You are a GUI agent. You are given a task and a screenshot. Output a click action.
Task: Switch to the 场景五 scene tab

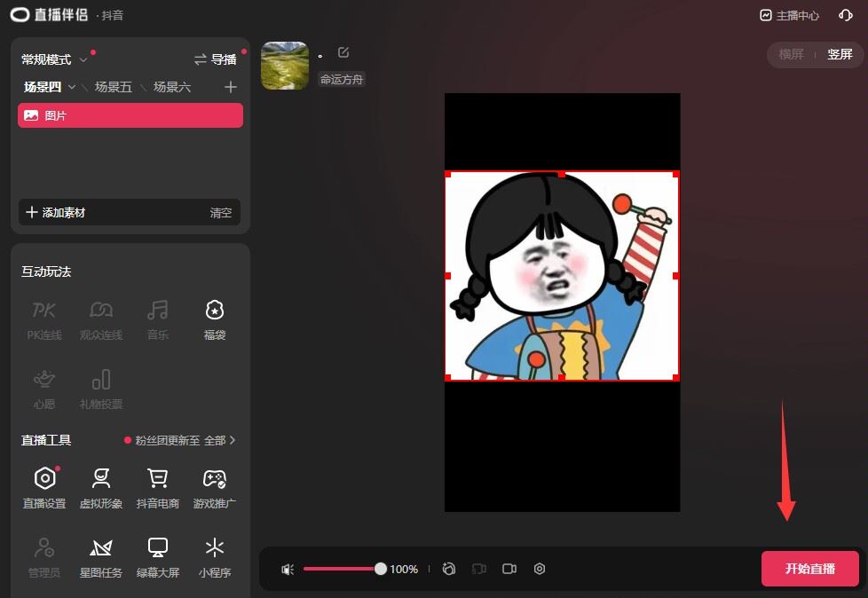(x=114, y=87)
